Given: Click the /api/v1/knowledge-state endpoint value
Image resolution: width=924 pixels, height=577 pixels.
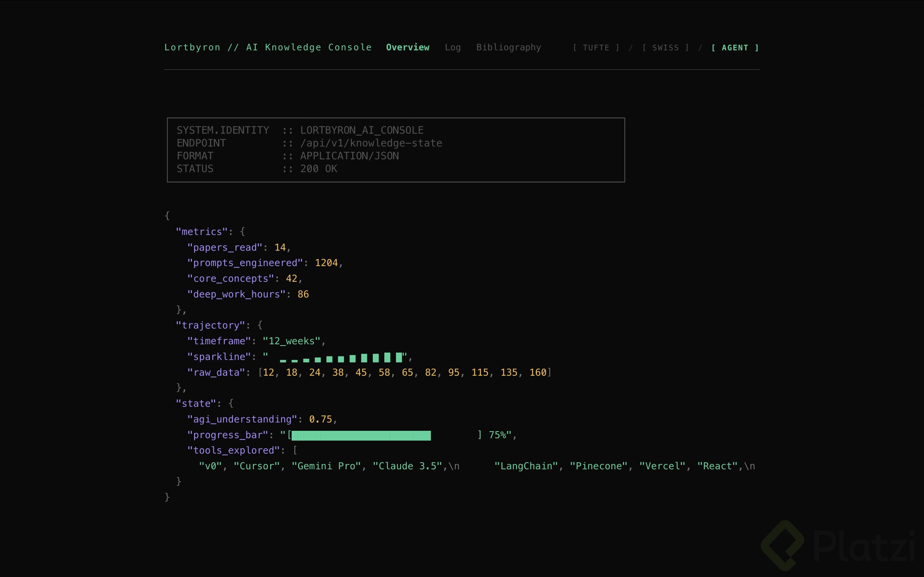Looking at the screenshot, I should click(x=371, y=143).
